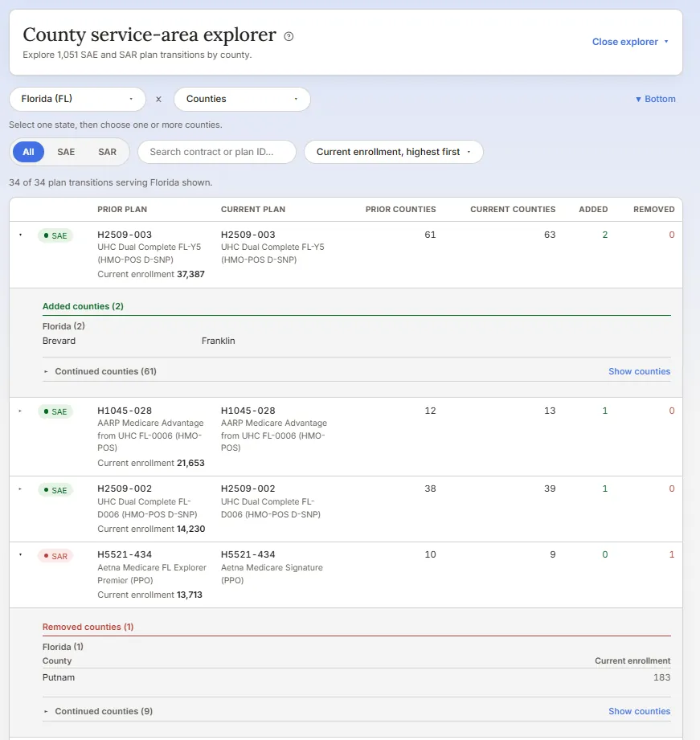Screen dimensions: 700x740
Task: Clear the state selection with the x icon
Action: [x=158, y=99]
